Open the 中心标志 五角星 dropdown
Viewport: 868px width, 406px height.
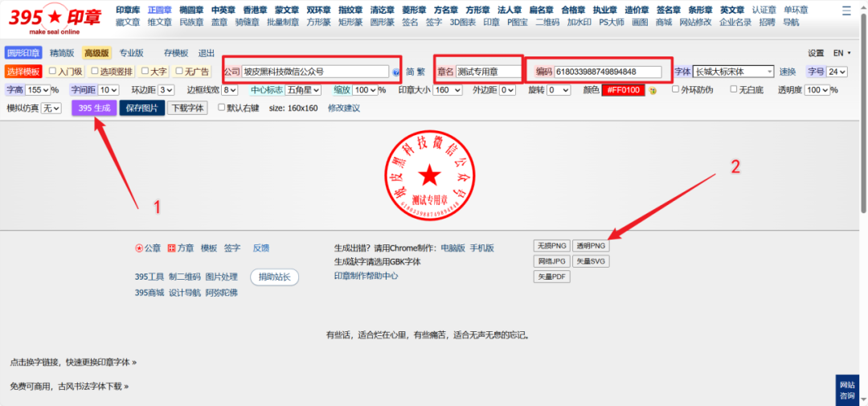pyautogui.click(x=303, y=90)
